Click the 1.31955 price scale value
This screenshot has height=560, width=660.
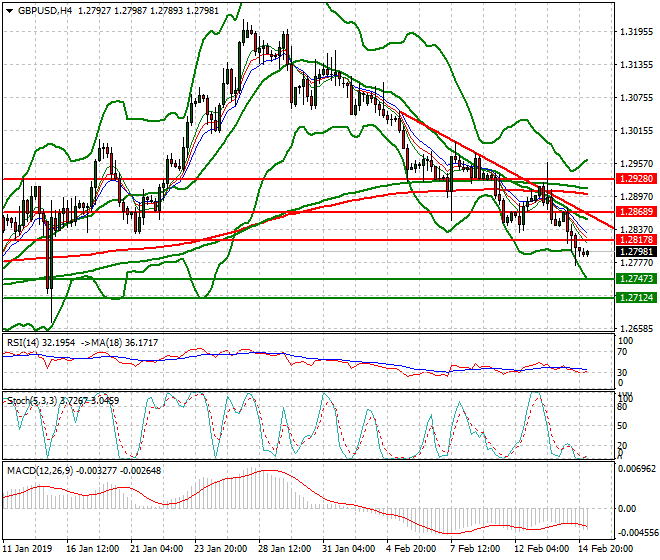(x=637, y=32)
